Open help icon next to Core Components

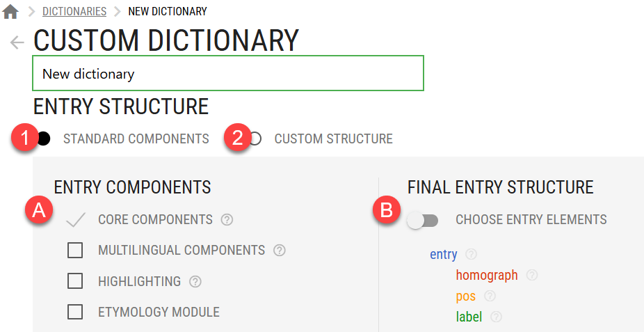click(227, 220)
